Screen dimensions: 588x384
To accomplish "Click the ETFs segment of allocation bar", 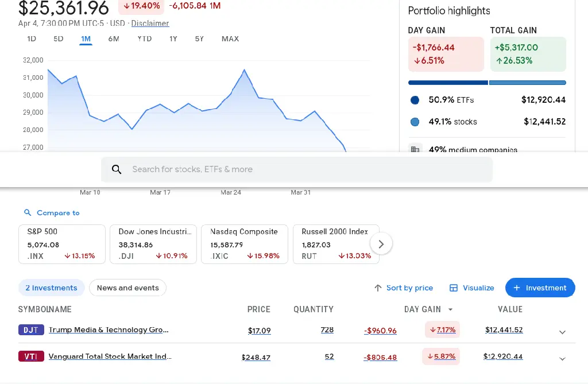I will (448, 83).
